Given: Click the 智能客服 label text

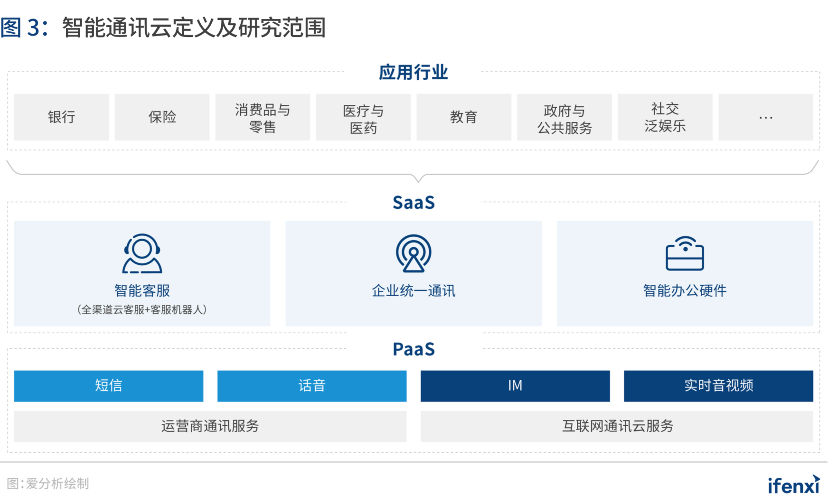Looking at the screenshot, I should (x=142, y=290).
